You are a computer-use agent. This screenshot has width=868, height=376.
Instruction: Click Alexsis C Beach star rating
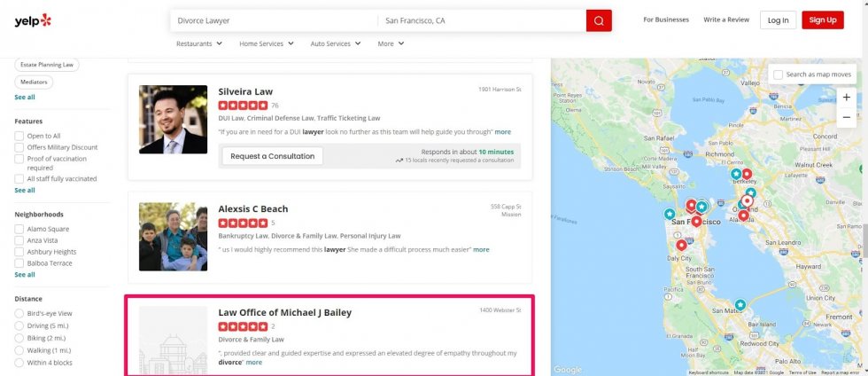(243, 223)
